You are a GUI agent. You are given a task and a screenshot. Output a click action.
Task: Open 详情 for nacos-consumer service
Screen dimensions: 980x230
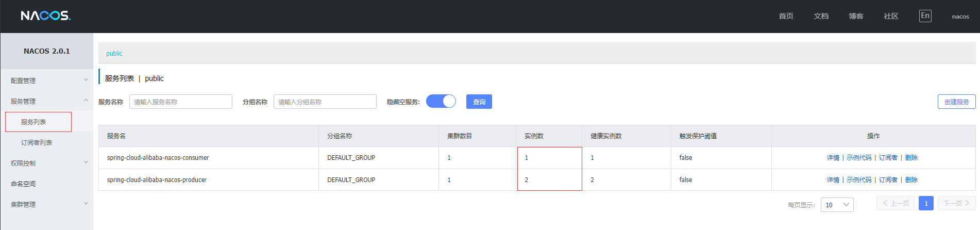pos(833,157)
